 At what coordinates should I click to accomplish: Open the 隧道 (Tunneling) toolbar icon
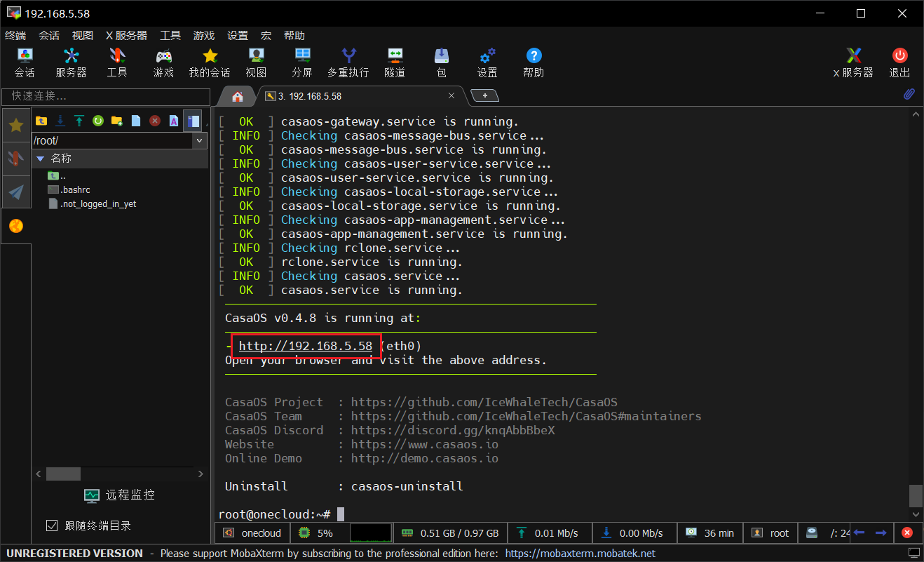395,62
